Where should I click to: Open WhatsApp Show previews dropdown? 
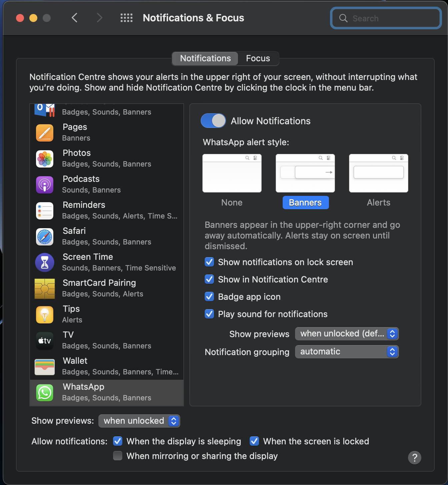coord(347,334)
